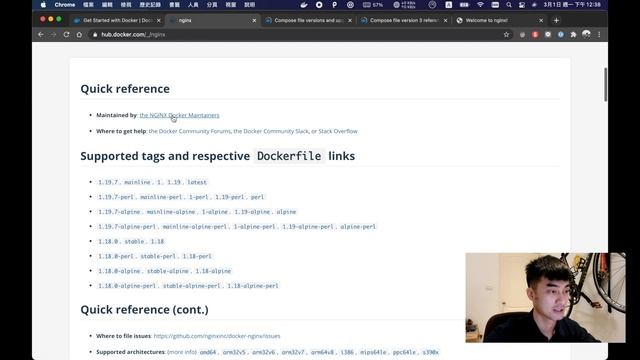This screenshot has height=360, width=640.
Task: Reload the current page
Action: coord(66,35)
